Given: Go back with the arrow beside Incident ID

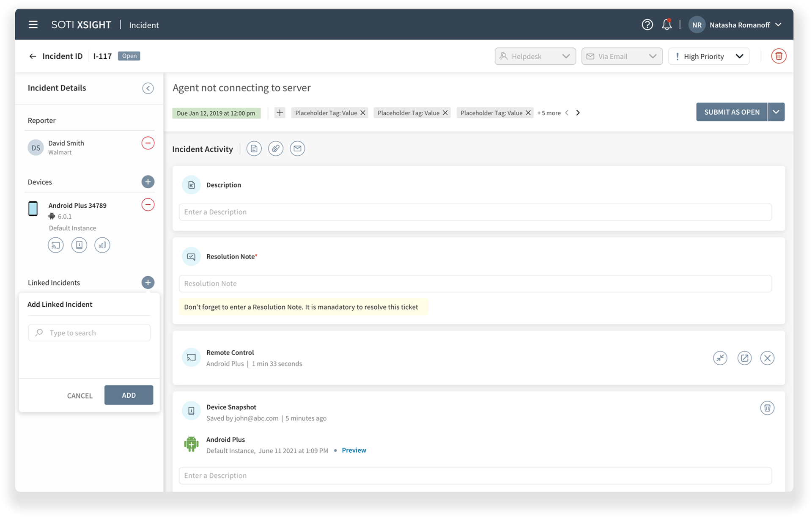Looking at the screenshot, I should pyautogui.click(x=33, y=56).
